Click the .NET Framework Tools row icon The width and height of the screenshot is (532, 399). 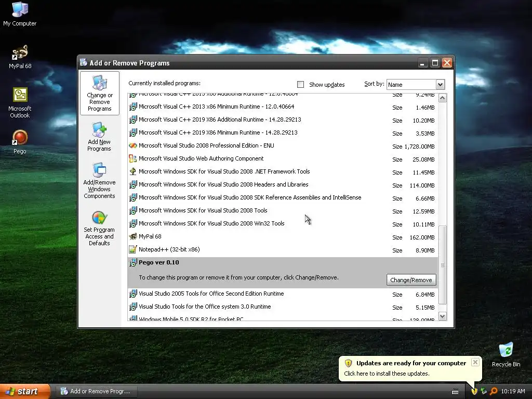coord(132,171)
